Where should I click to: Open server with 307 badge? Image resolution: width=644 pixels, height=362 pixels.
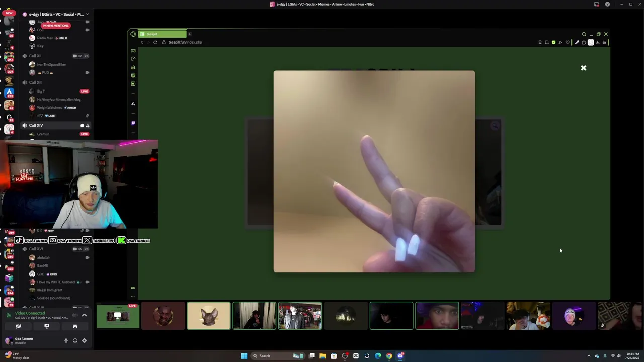(x=9, y=67)
